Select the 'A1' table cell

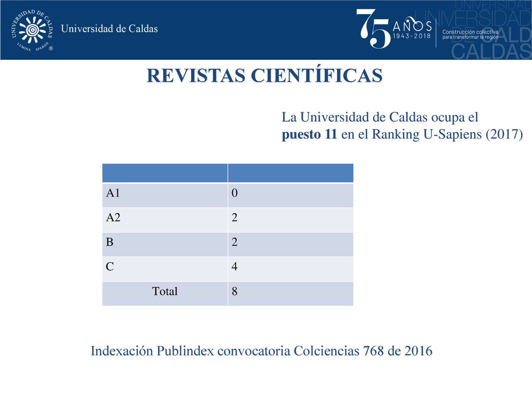[x=165, y=196]
